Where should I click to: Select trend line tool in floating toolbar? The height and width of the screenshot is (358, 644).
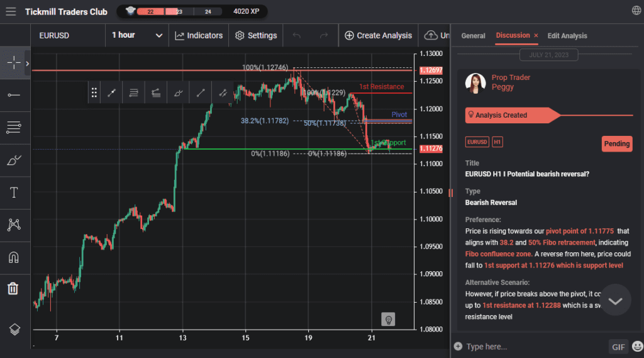(201, 92)
